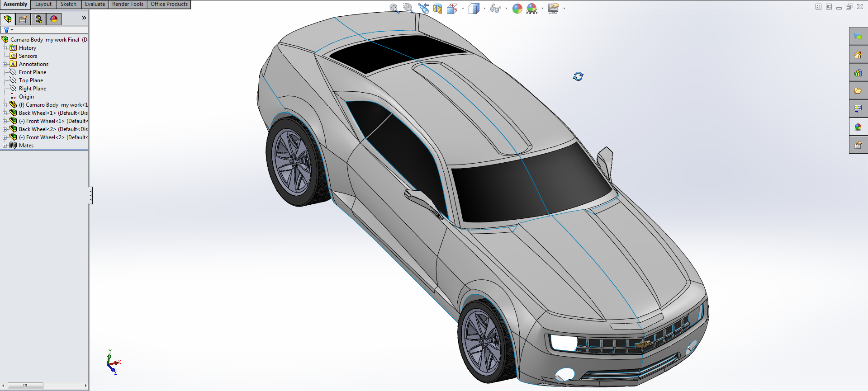Open the View Palette task pane icon
868x391 pixels.
[858, 109]
